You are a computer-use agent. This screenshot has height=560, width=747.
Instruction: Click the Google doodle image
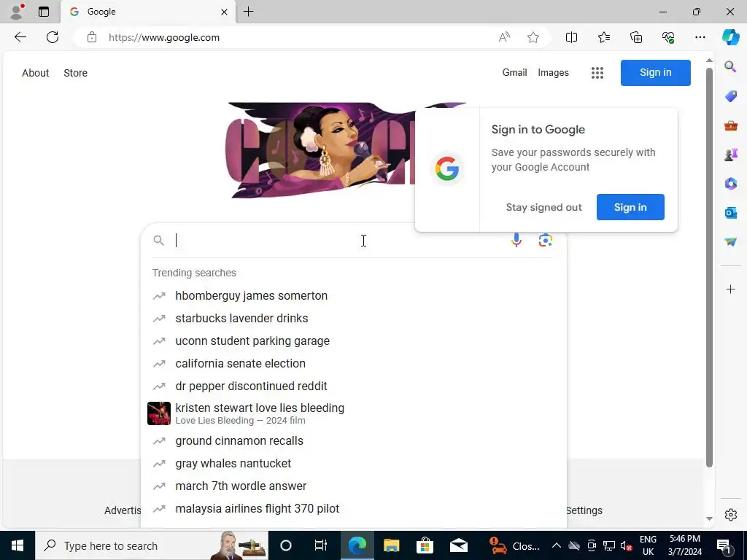[320, 150]
